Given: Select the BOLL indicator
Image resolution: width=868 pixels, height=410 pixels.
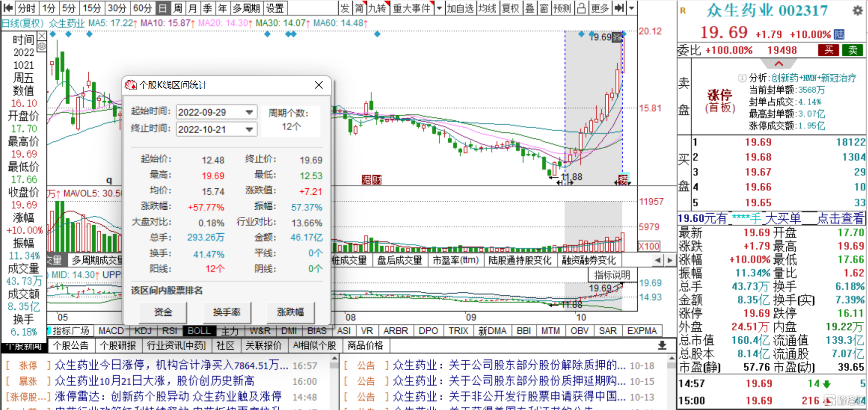Looking at the screenshot, I should point(199,331).
